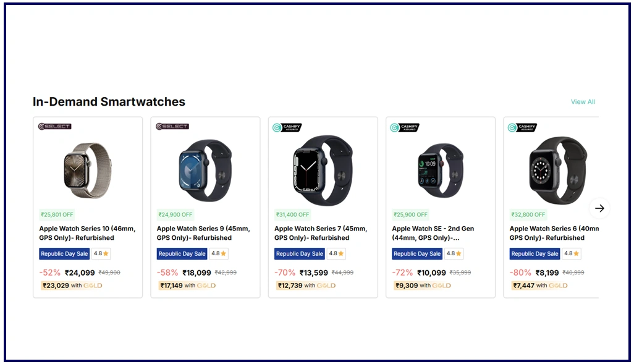Open Apple Watch Series 9 Refurbished title
634x364 pixels.
point(205,233)
